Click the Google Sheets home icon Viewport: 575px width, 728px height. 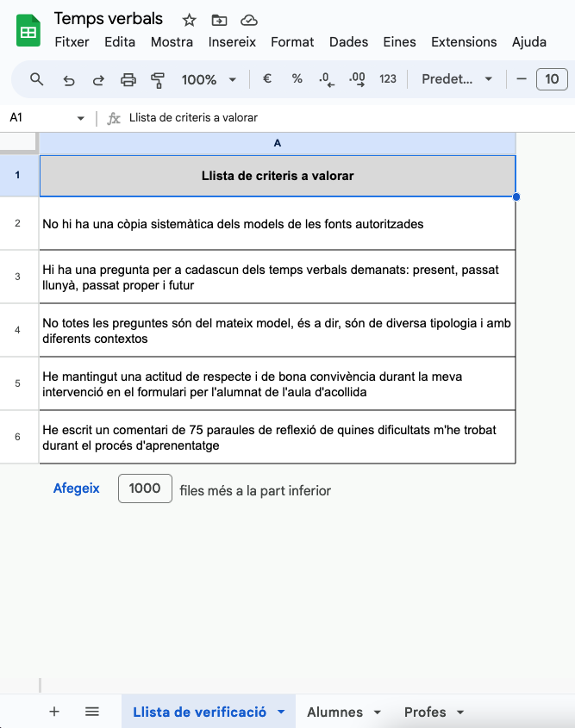point(28,31)
